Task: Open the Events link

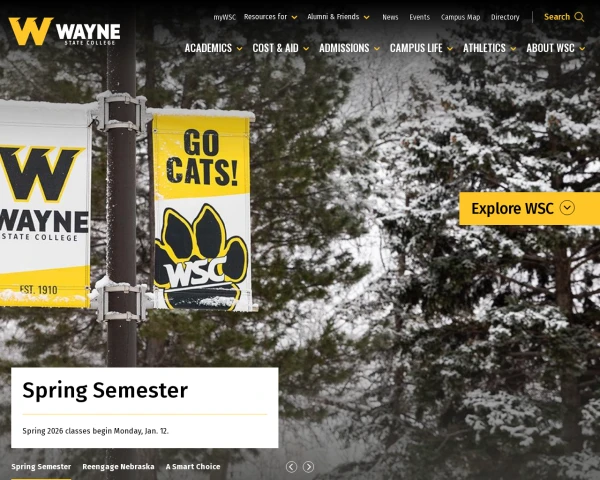Action: coord(420,17)
